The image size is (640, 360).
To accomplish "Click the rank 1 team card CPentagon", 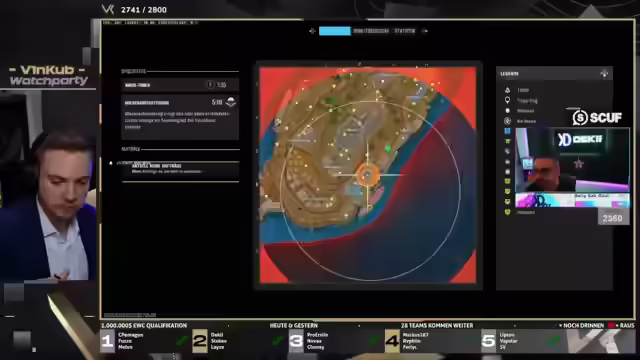I will pos(145,341).
